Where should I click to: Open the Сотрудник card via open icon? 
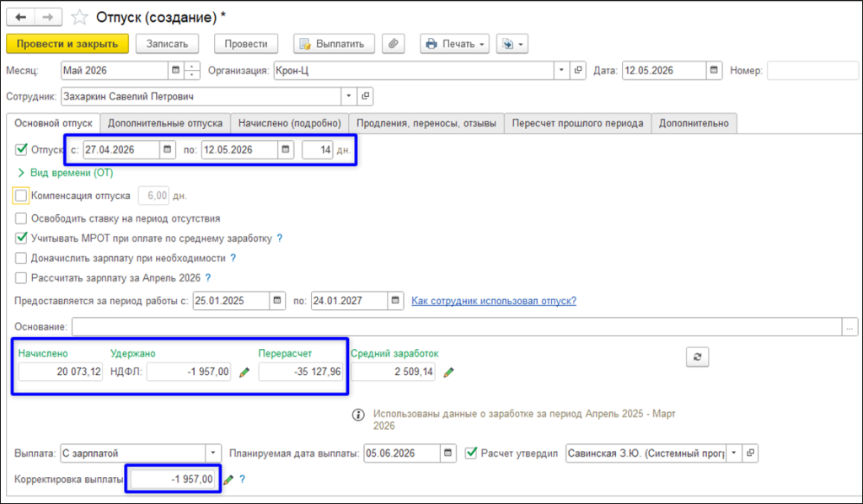point(366,96)
